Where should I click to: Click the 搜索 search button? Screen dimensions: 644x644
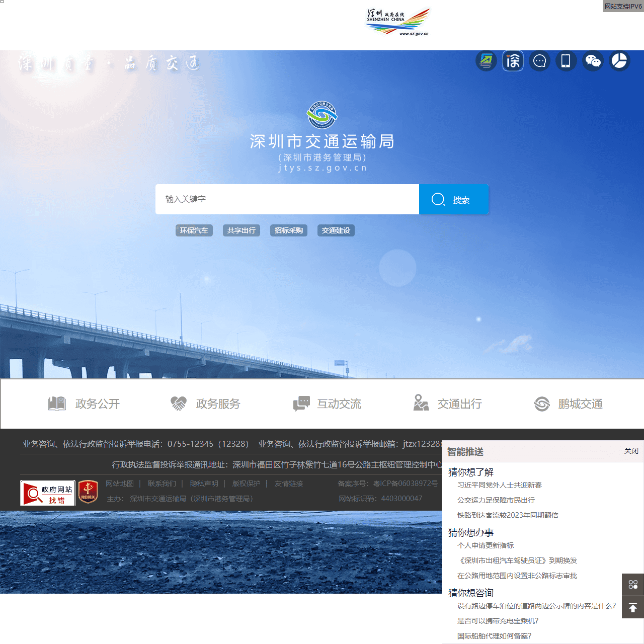click(x=454, y=199)
